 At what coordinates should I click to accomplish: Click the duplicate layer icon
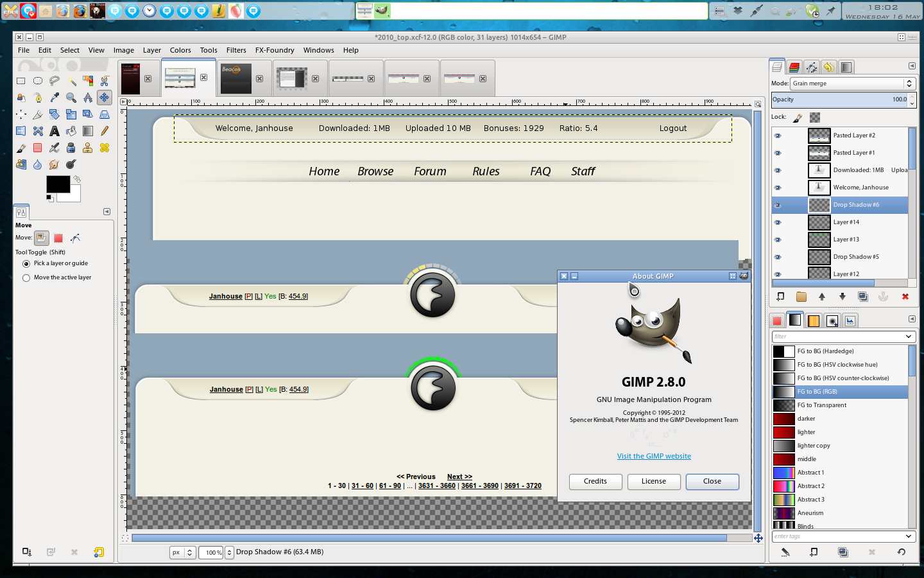863,297
